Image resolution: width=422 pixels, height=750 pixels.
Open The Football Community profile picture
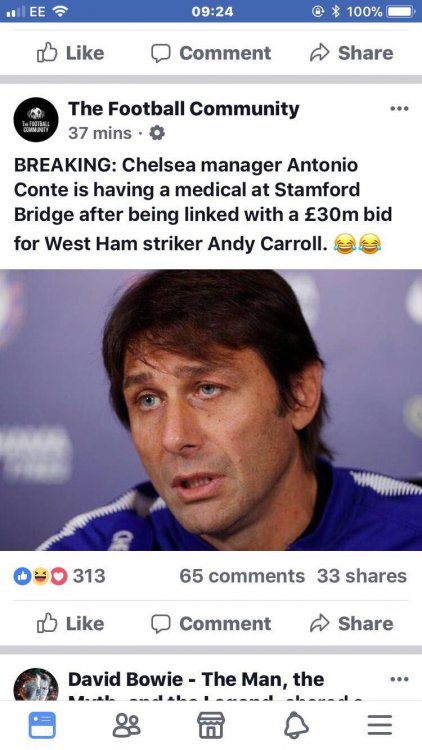click(x=36, y=120)
